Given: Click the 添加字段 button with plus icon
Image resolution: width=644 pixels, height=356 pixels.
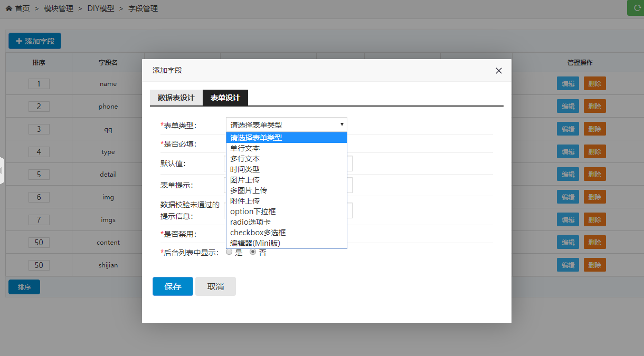Looking at the screenshot, I should pyautogui.click(x=35, y=41).
